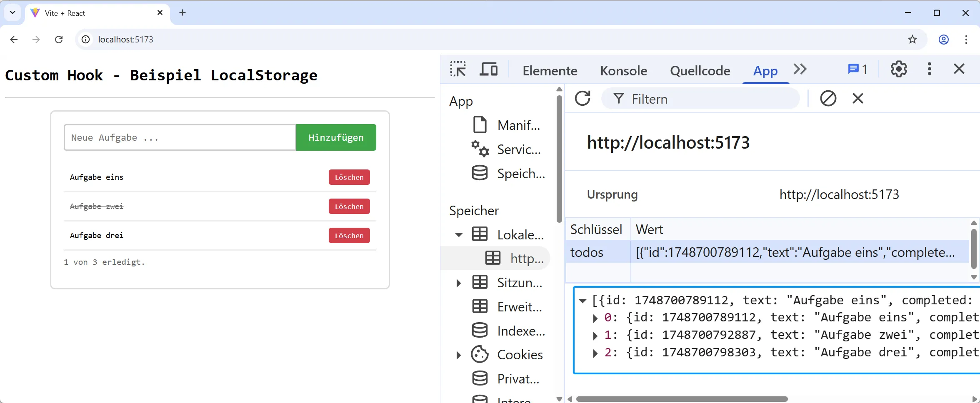This screenshot has height=403, width=980.
Task: Click the App sidebar vertical scrollbar
Action: (x=559, y=159)
